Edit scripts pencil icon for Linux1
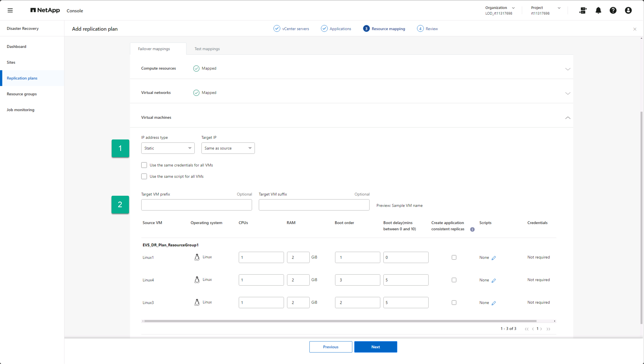This screenshot has width=644, height=364. (x=494, y=258)
